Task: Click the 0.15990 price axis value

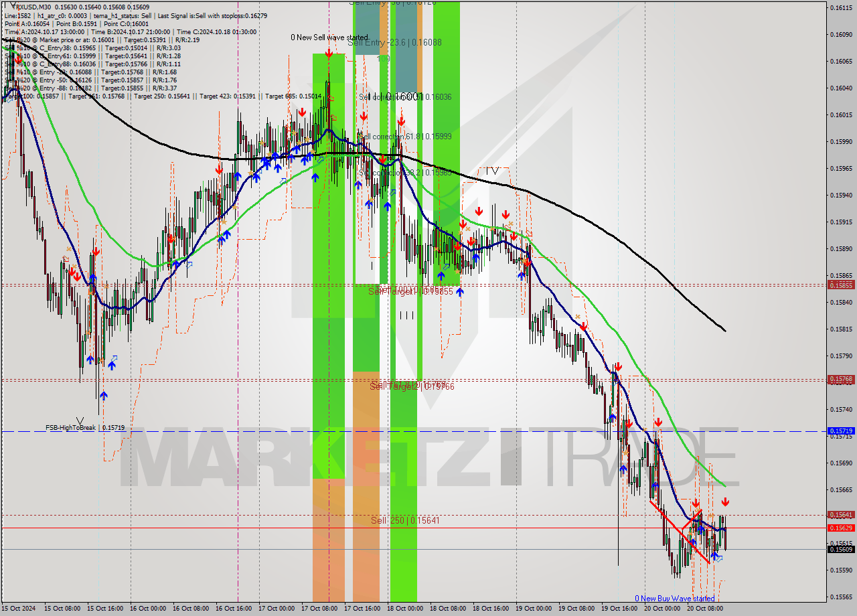Action: (842, 141)
